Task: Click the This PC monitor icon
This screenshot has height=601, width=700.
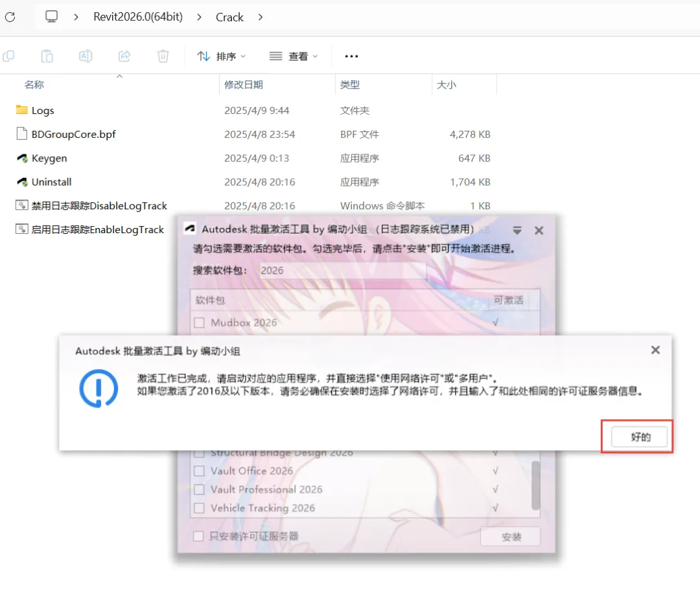Action: [51, 17]
